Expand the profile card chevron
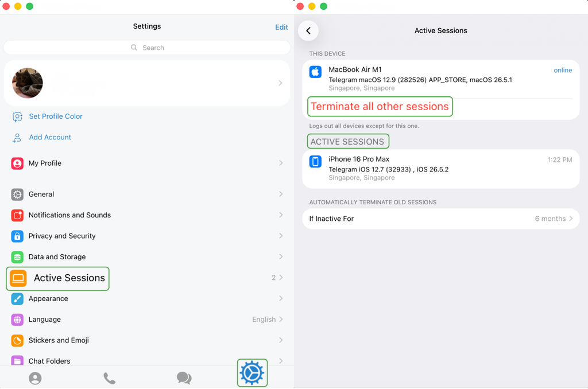 coord(280,83)
